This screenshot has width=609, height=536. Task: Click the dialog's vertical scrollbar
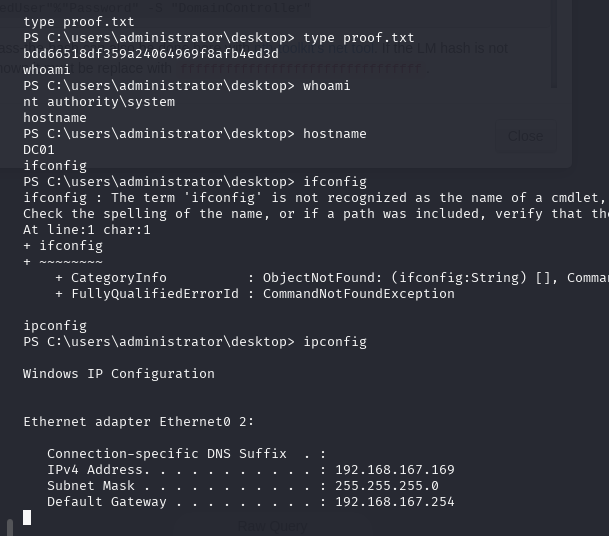tap(554, 44)
